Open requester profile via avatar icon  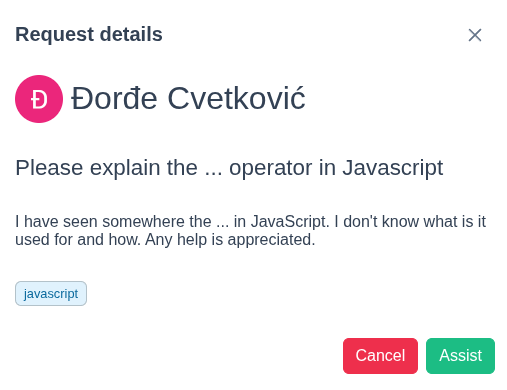click(39, 99)
